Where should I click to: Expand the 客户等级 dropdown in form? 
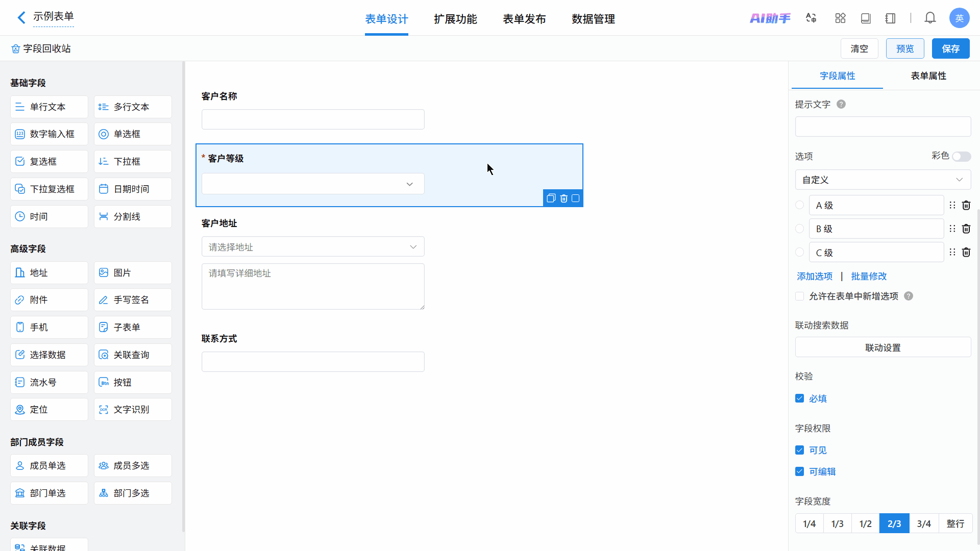[x=313, y=184]
